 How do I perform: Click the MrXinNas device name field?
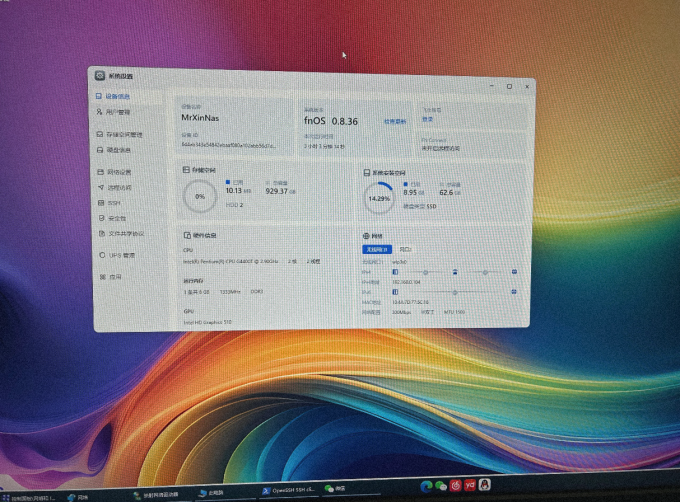[200, 118]
